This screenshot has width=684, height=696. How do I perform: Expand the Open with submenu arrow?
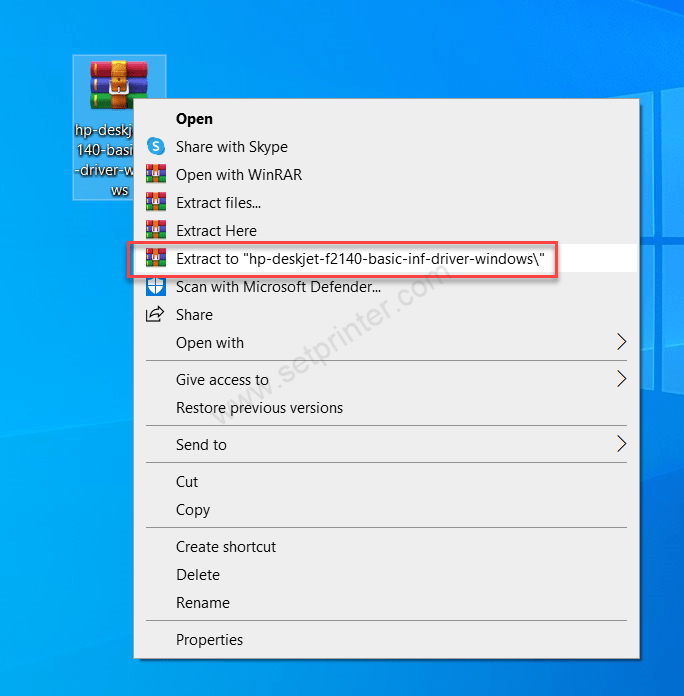pos(621,342)
